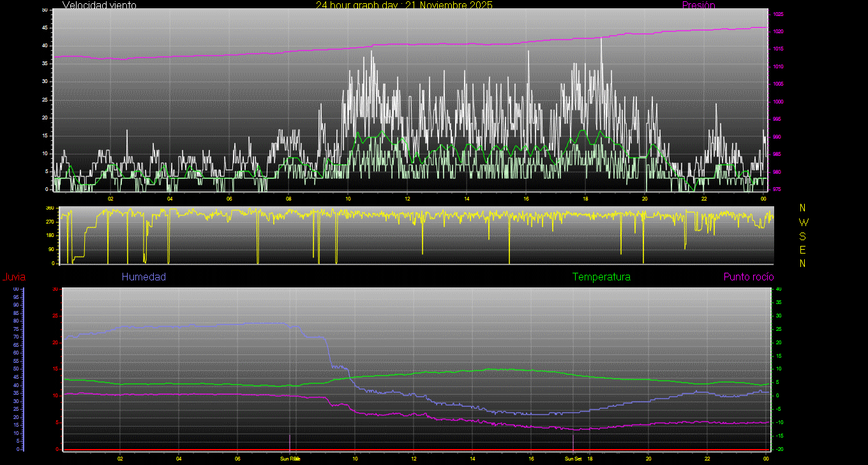The image size is (868, 465).
Task: Click the 50 tick on wind speed axis
Action: 44,10
